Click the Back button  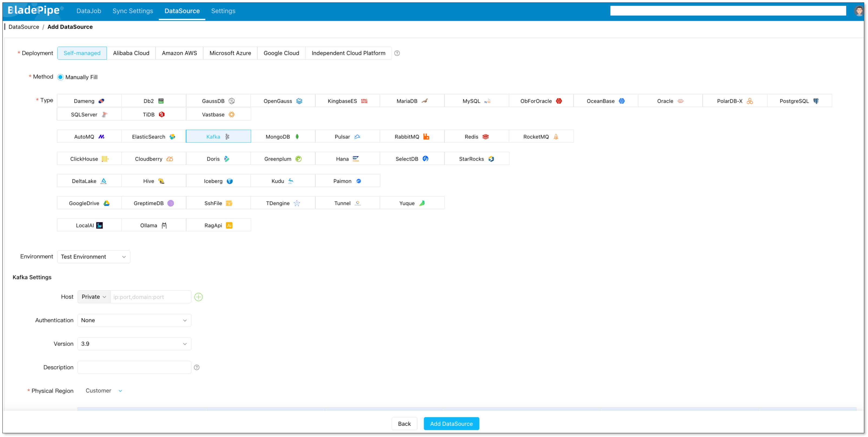click(x=404, y=424)
